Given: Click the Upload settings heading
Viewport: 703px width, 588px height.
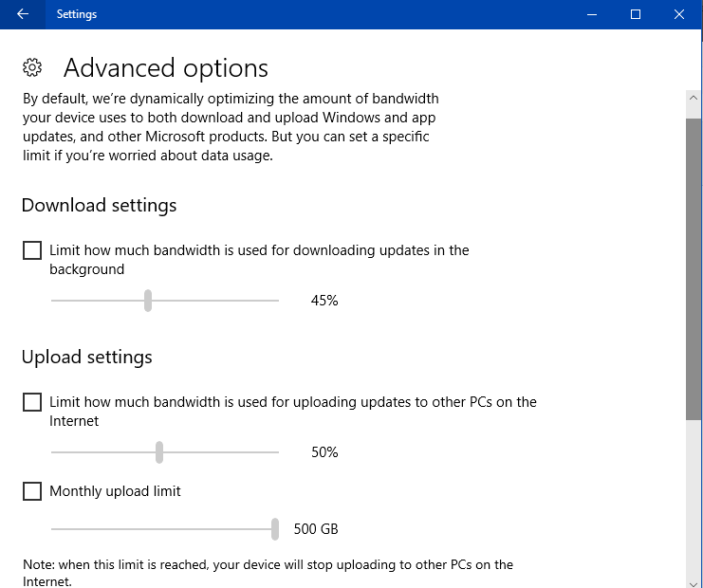Looking at the screenshot, I should pos(87,358).
